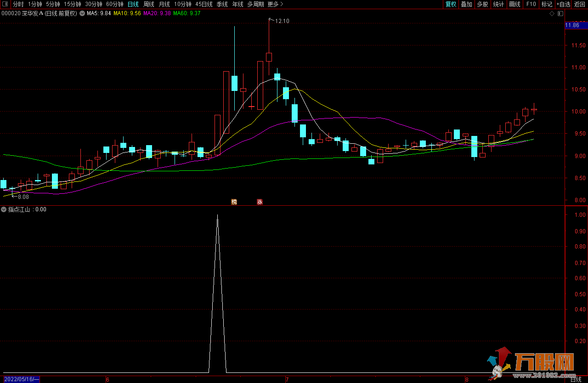Select the 15分钟 period
The width and height of the screenshot is (588, 383).
point(72,4)
